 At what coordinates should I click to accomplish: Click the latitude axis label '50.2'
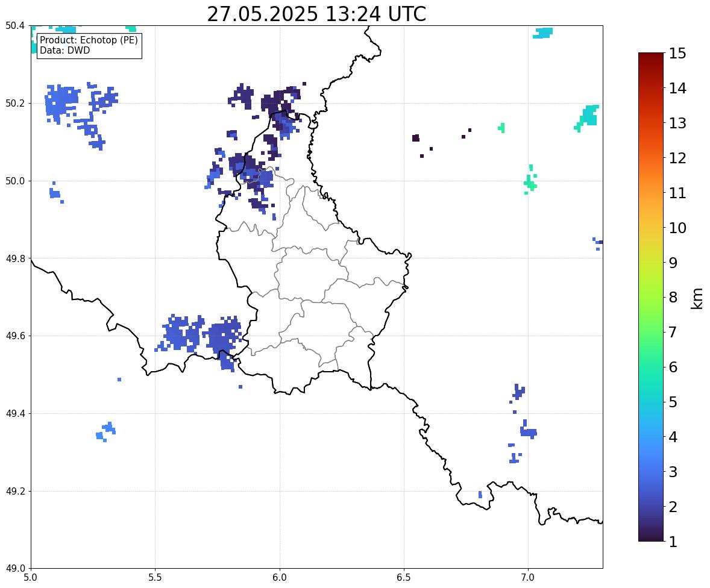(15, 103)
